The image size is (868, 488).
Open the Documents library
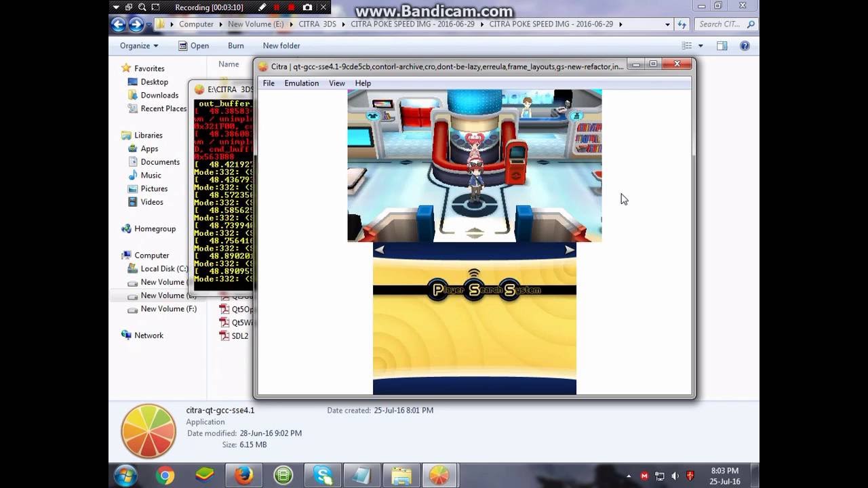coord(160,162)
